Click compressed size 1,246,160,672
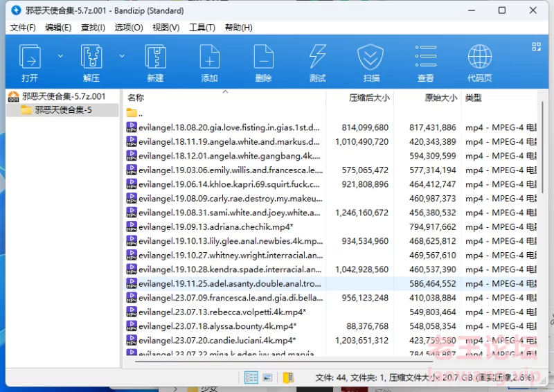The height and width of the screenshot is (392, 554). pyautogui.click(x=361, y=213)
